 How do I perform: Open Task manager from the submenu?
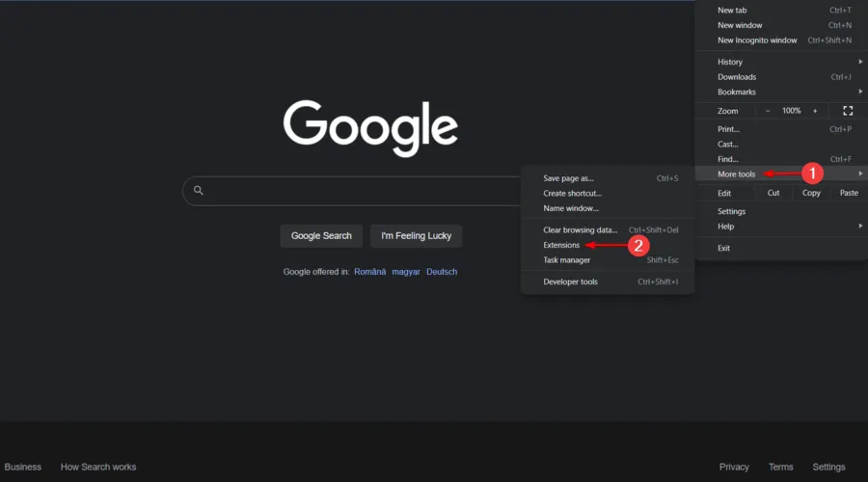[566, 260]
